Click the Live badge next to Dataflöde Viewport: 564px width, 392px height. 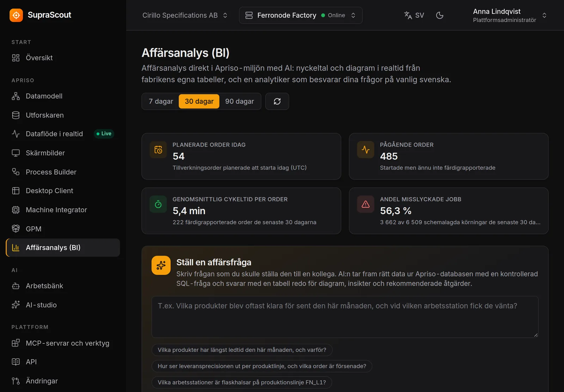click(x=104, y=134)
